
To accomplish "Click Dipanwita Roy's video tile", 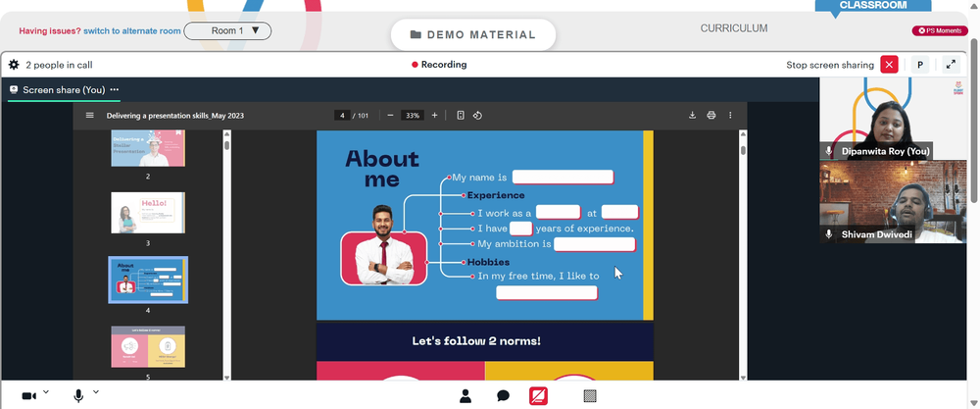I will click(893, 119).
